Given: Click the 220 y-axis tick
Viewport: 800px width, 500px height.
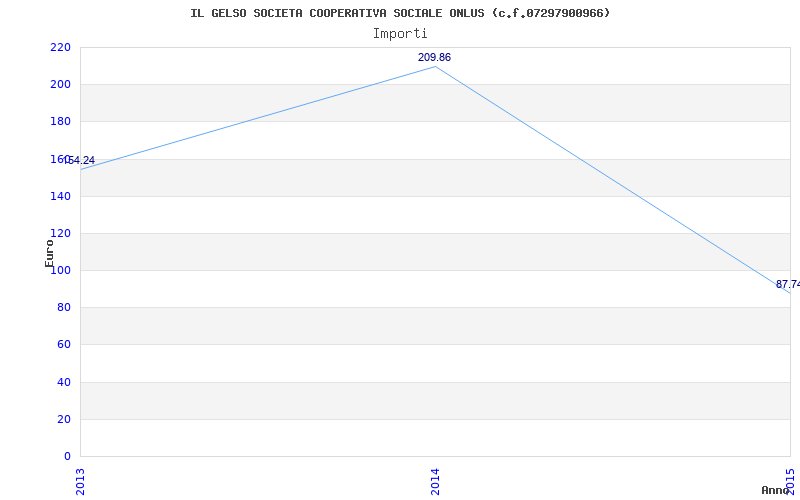Looking at the screenshot, I should (x=60, y=47).
